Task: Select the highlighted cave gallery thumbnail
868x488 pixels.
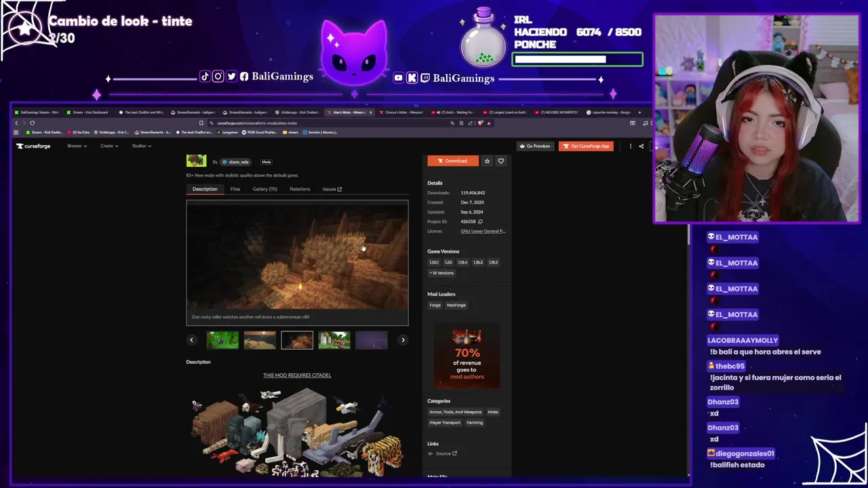Action: 297,340
